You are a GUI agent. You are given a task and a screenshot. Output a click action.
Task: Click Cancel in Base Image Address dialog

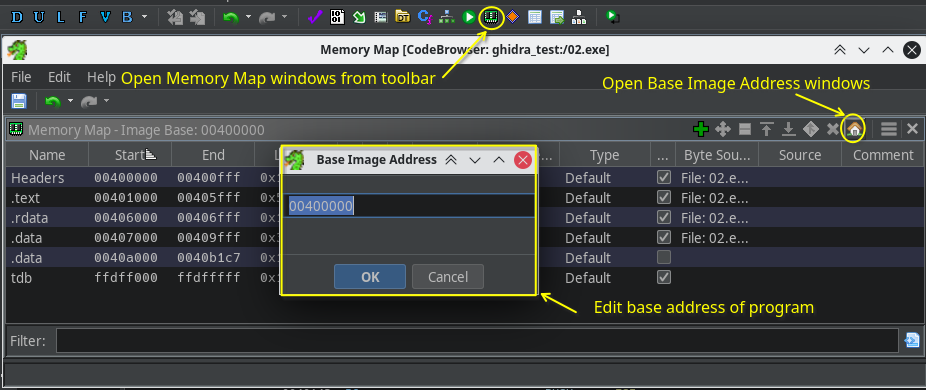coord(448,277)
